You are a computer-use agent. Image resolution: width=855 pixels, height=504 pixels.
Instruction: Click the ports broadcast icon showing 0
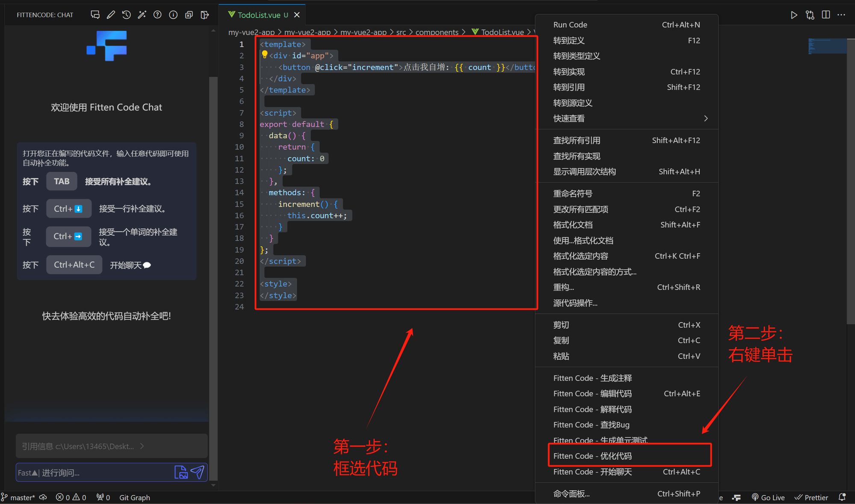pos(103,498)
